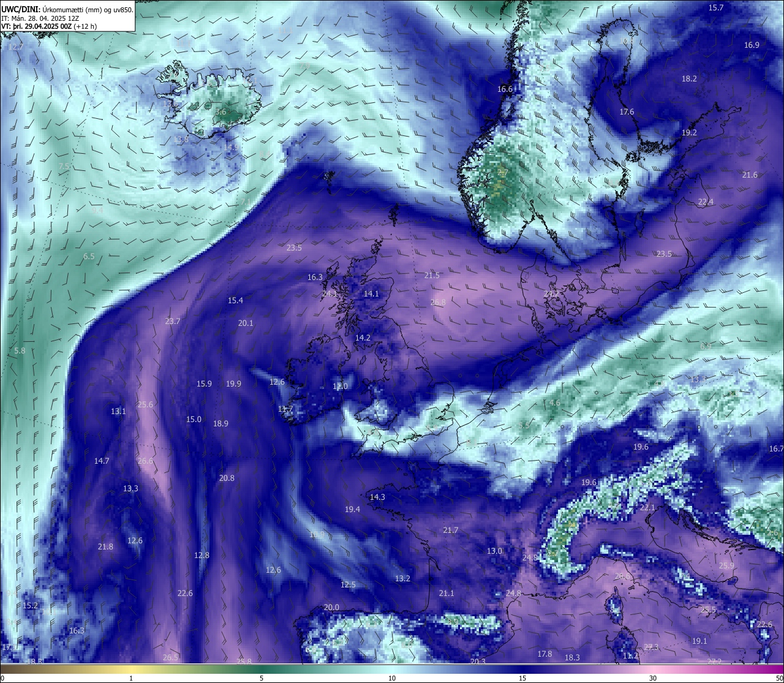Click the IT: Mán. 28. 04. 2025 12Z line
784x683 pixels.
pos(40,18)
